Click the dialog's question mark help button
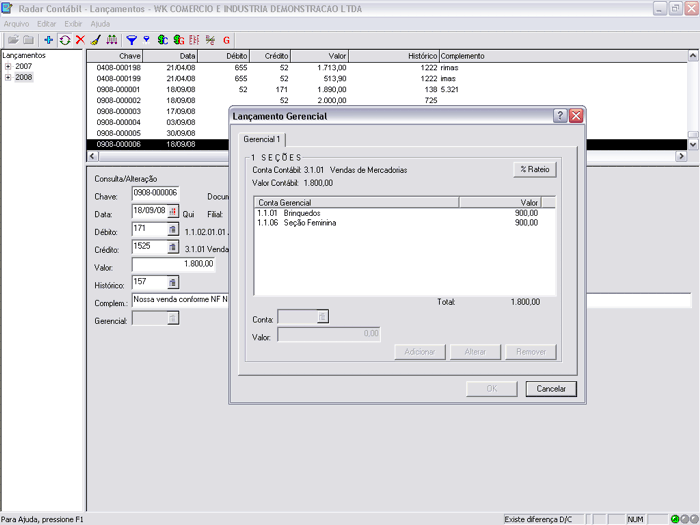This screenshot has width=700, height=525. [560, 116]
